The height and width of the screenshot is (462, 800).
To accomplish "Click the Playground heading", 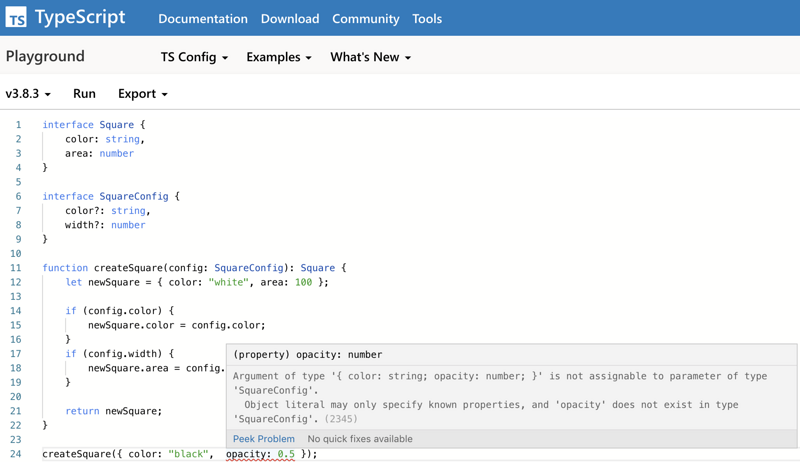I will (x=45, y=56).
